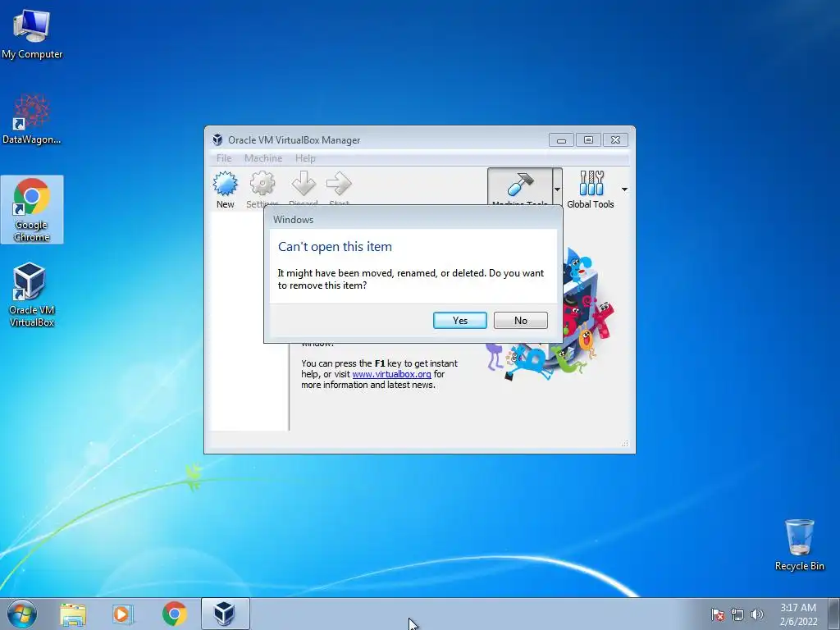This screenshot has width=840, height=630.
Task: Maximize the VirtualBox Manager window
Action: point(588,139)
